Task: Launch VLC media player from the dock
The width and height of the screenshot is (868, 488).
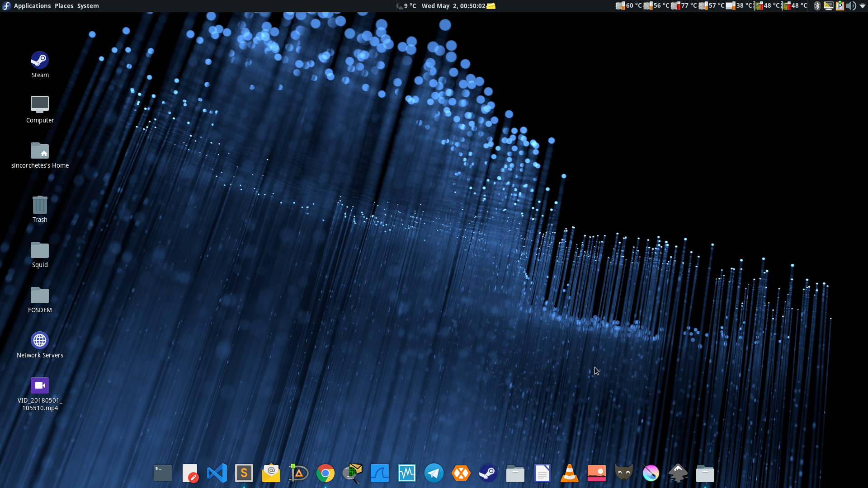Action: pos(570,473)
